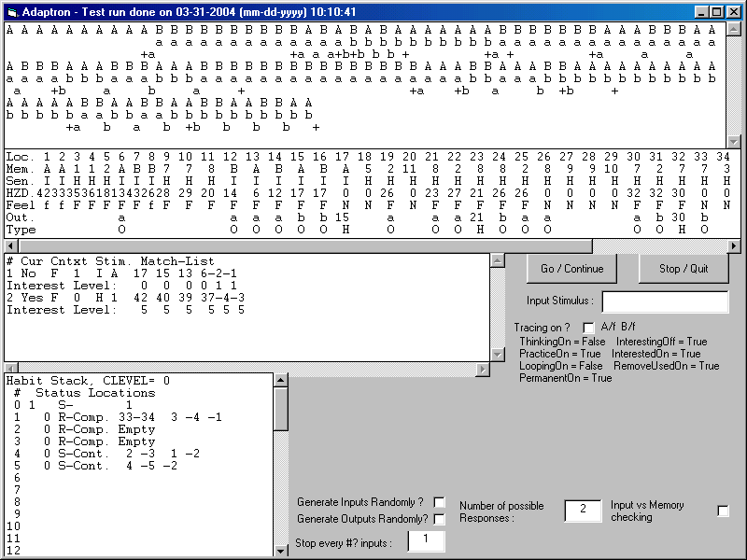Click the 'HZD.' row label
Viewport: 747px width, 560px height.
pyautogui.click(x=21, y=193)
